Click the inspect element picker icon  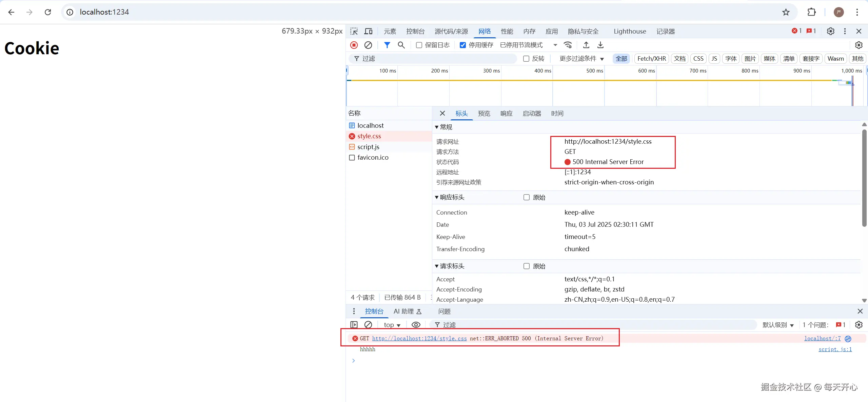354,32
